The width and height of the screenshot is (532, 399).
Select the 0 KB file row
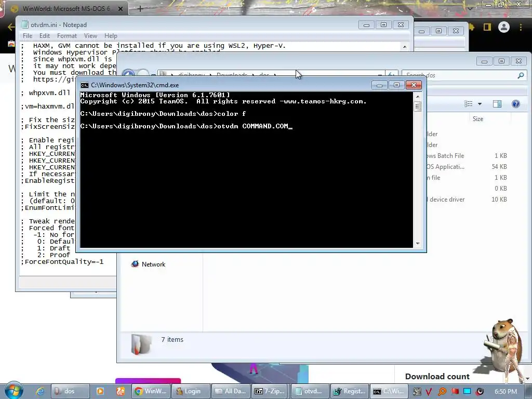(467, 188)
